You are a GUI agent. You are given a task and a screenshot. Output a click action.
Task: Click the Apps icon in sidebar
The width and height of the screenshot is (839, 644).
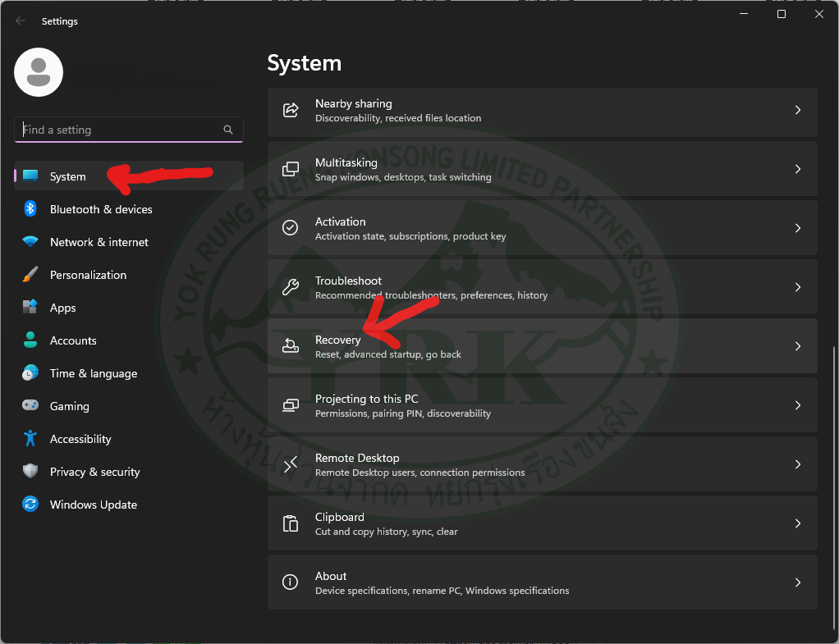click(30, 307)
